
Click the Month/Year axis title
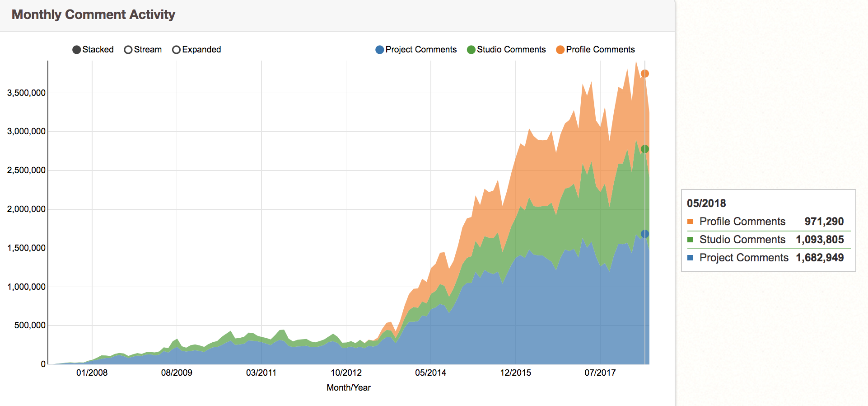(x=349, y=387)
